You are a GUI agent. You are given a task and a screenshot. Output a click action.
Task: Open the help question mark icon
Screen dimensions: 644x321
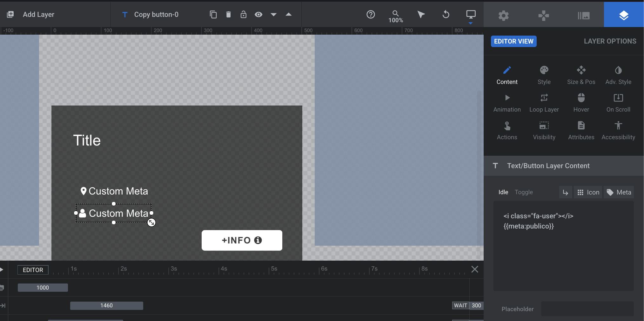(x=371, y=15)
